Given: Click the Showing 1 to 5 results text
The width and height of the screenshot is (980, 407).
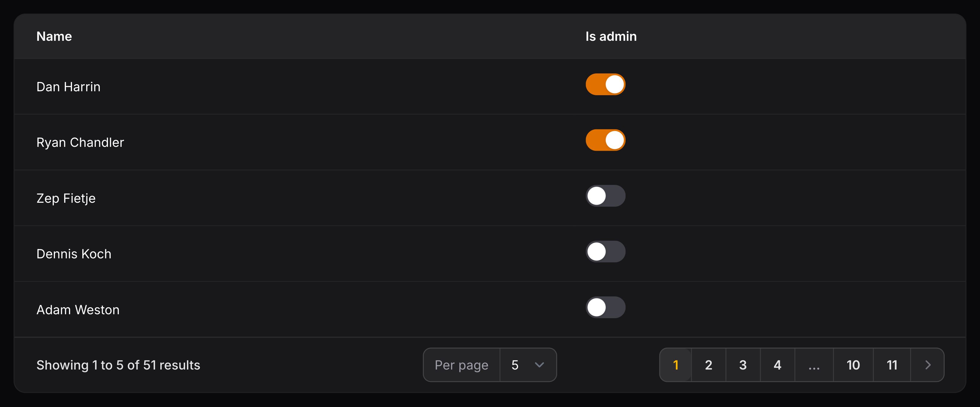Looking at the screenshot, I should click(x=118, y=365).
